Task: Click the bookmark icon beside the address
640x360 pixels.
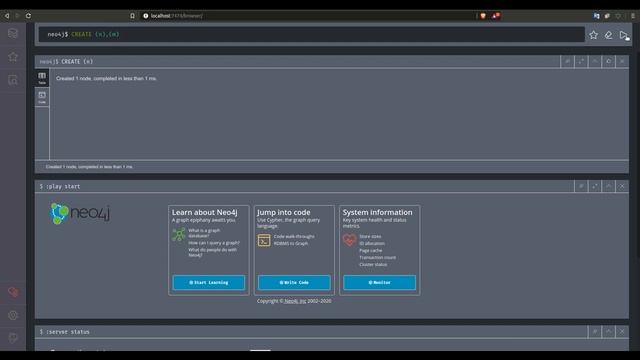Action: [x=132, y=16]
